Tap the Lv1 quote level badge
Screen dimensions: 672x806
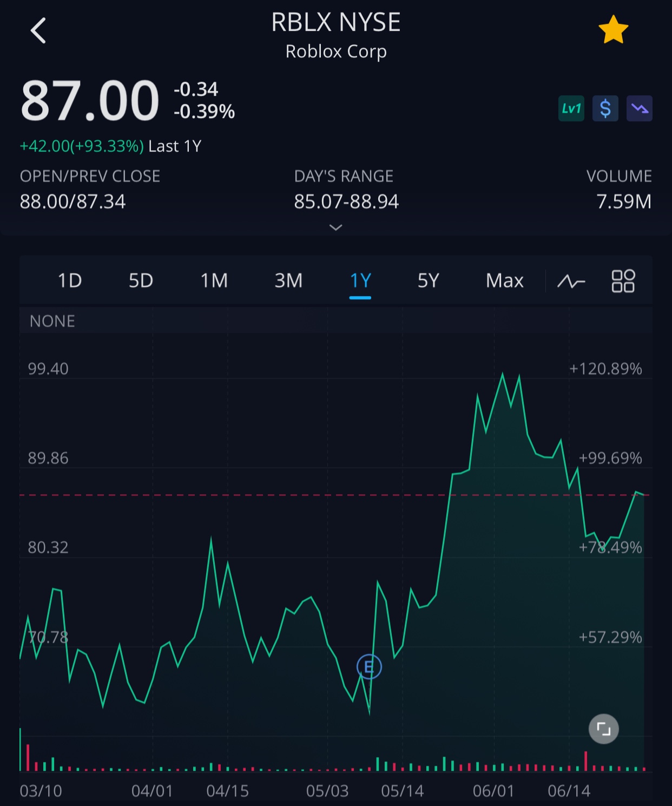pos(571,108)
